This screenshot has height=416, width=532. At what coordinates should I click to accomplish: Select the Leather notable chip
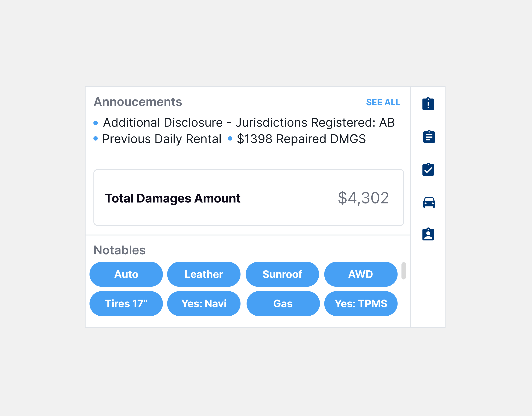click(x=204, y=274)
